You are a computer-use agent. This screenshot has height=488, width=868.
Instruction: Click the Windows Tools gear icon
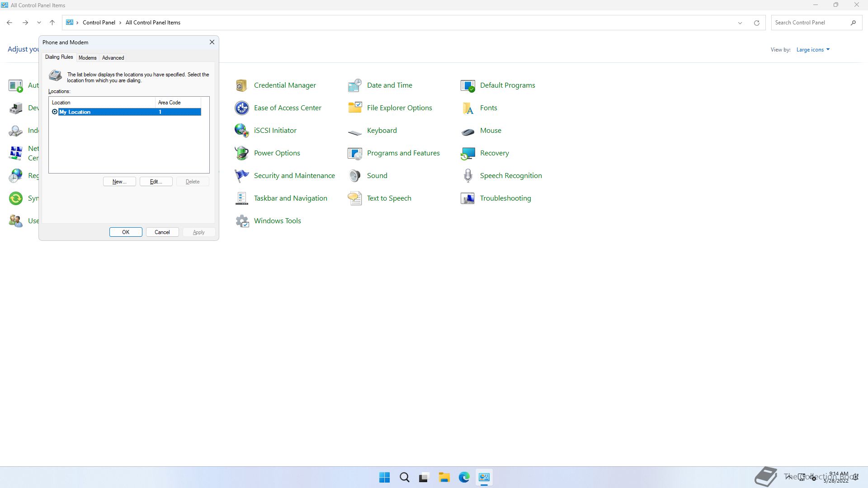241,221
